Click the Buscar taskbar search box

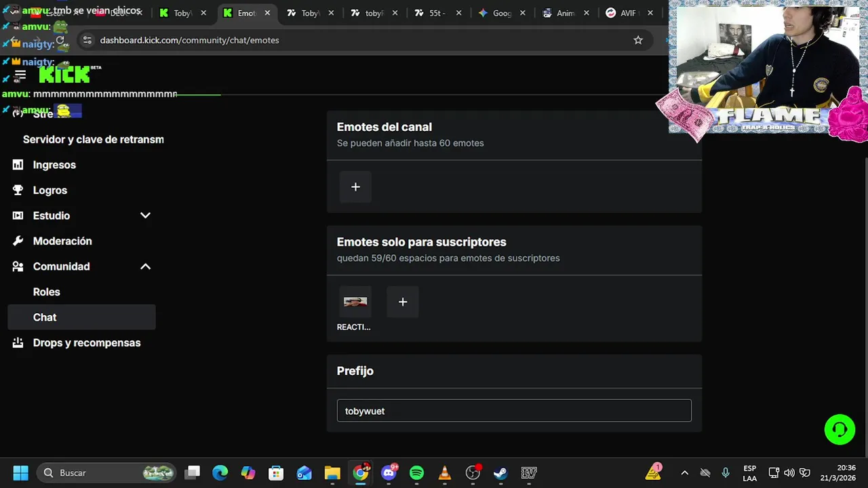106,472
